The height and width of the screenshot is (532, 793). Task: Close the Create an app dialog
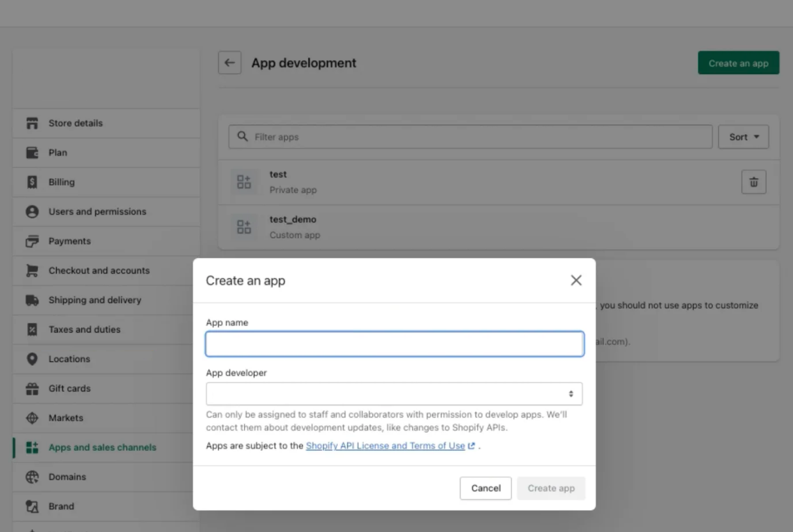click(576, 280)
